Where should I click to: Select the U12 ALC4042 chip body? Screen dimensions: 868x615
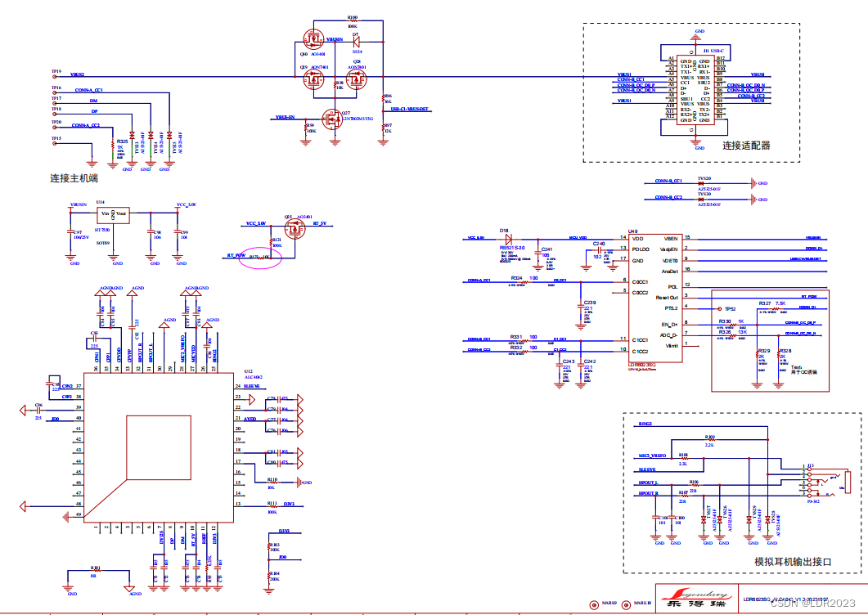coord(159,447)
